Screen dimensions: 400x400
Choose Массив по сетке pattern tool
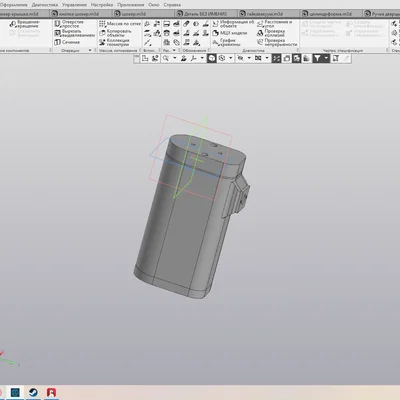pyautogui.click(x=120, y=24)
